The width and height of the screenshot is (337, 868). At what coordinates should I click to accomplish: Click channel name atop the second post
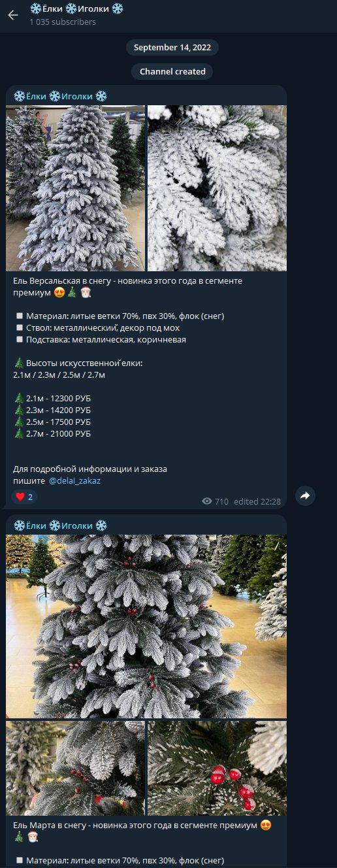tap(60, 526)
